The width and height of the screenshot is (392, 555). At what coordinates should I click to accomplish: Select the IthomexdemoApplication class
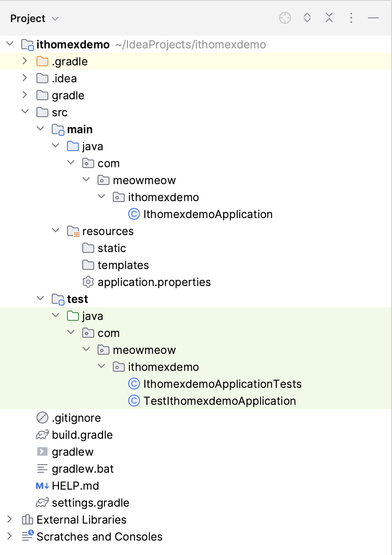click(208, 214)
